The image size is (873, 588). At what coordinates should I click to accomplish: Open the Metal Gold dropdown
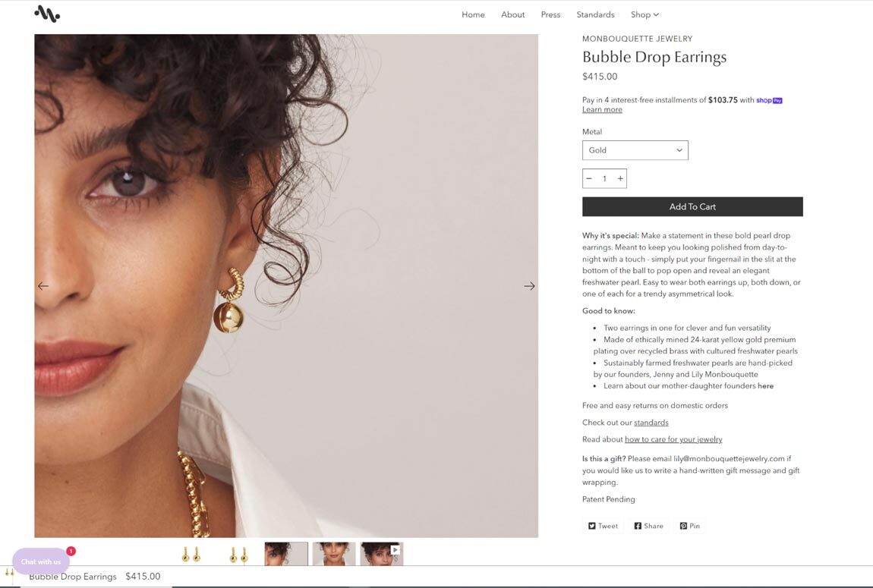point(635,150)
